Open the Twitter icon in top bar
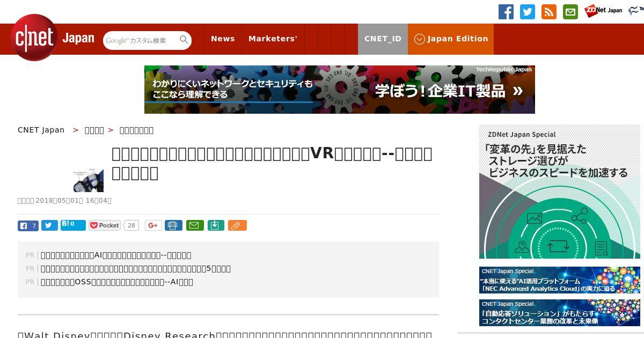 pos(528,12)
